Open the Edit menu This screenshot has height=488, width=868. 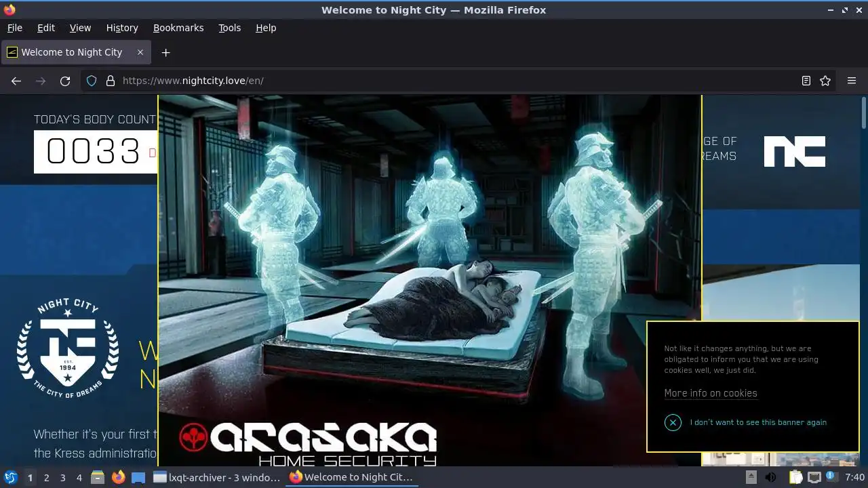point(46,28)
